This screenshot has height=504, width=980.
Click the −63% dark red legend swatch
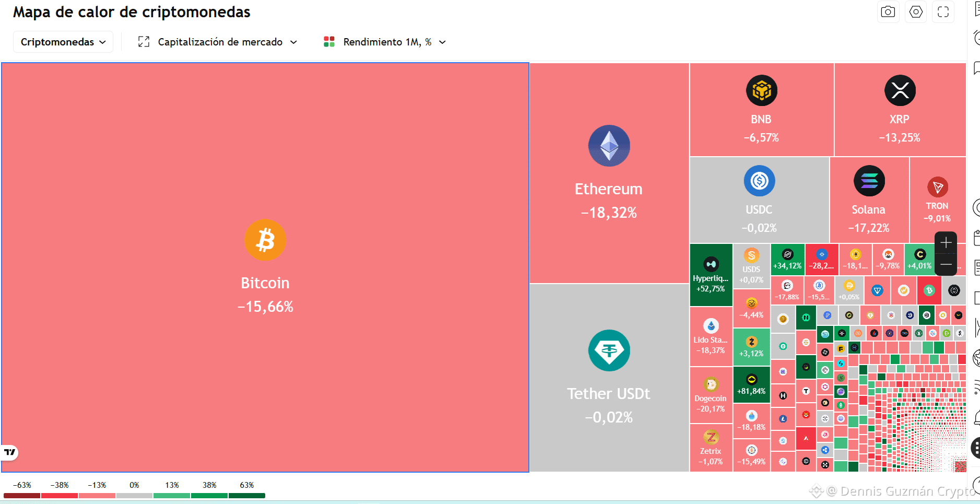(22, 496)
